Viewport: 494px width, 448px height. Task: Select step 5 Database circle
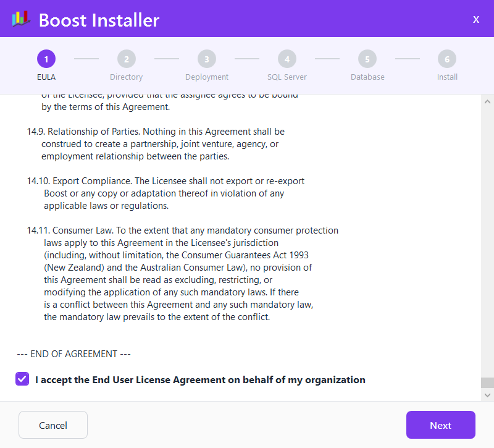(367, 59)
